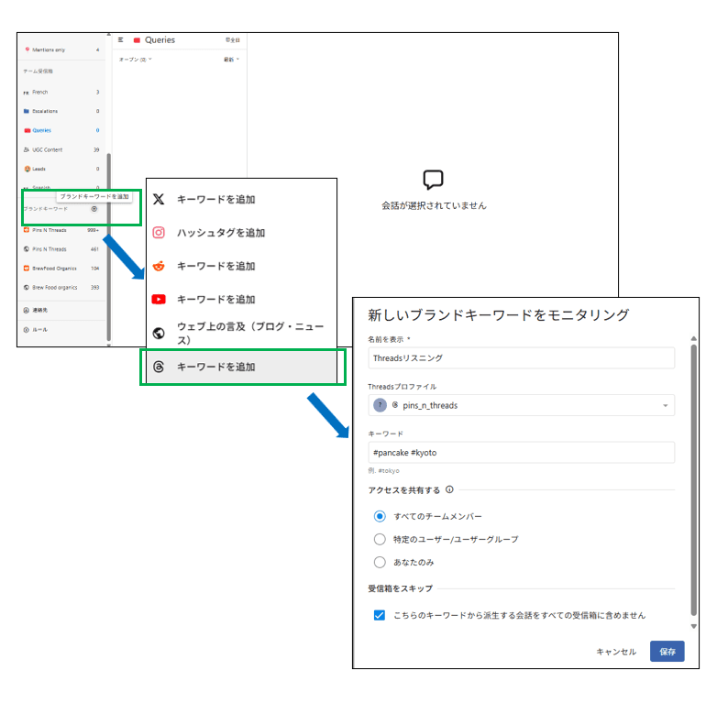Click the YouTube icon in the keyword menu
Screen dimensions: 728x714
[x=159, y=299]
